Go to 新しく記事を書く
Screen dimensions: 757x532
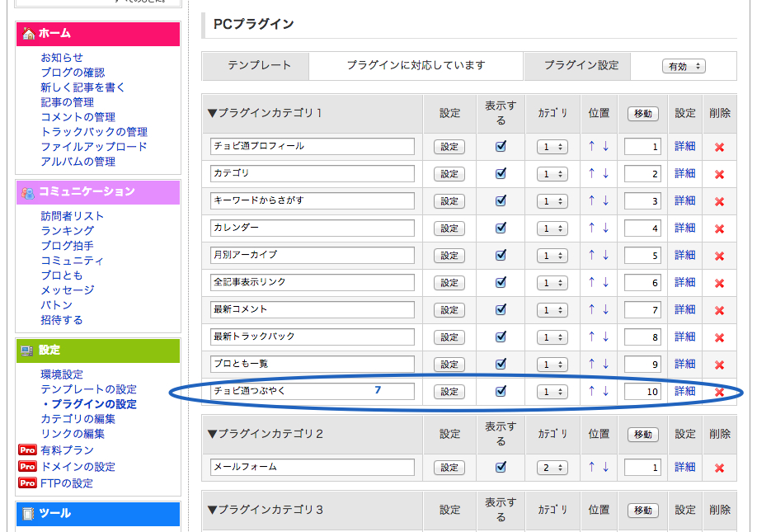82,87
